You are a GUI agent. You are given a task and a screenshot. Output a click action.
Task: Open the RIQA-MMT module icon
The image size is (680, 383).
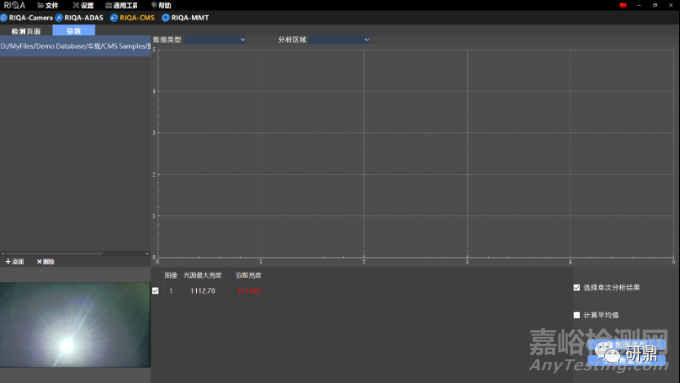(166, 18)
